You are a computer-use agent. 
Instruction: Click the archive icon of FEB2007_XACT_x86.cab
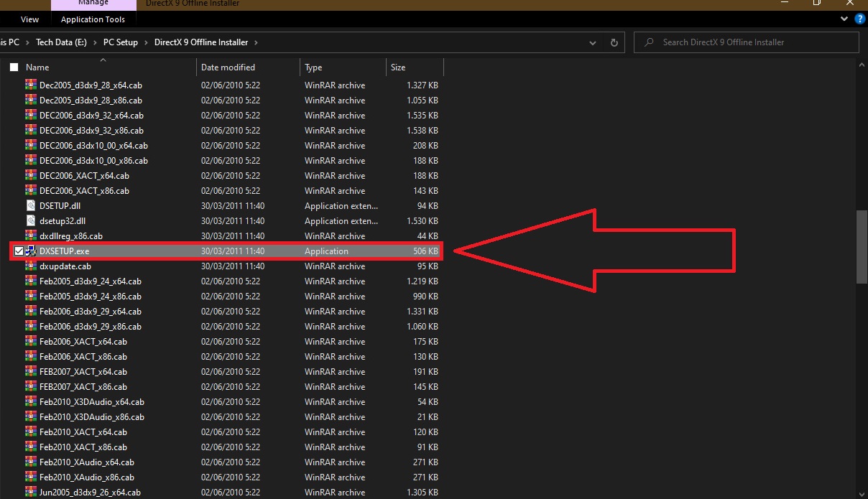[31, 386]
